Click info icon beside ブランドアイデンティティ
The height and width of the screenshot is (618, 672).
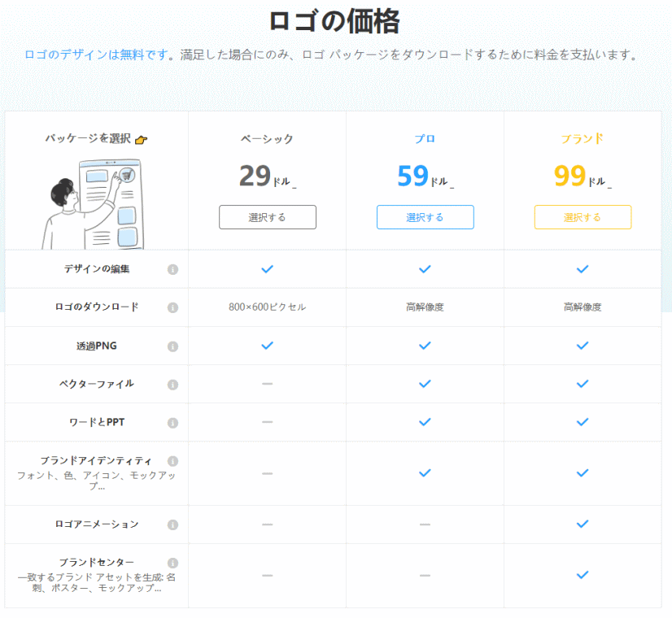[x=172, y=461]
